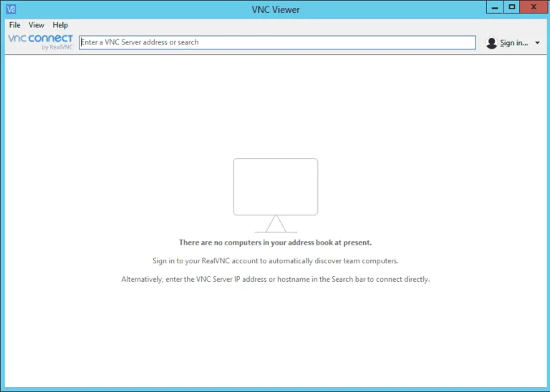The height and width of the screenshot is (392, 550).
Task: Click the VNC Viewer title bar app icon
Action: (x=11, y=9)
